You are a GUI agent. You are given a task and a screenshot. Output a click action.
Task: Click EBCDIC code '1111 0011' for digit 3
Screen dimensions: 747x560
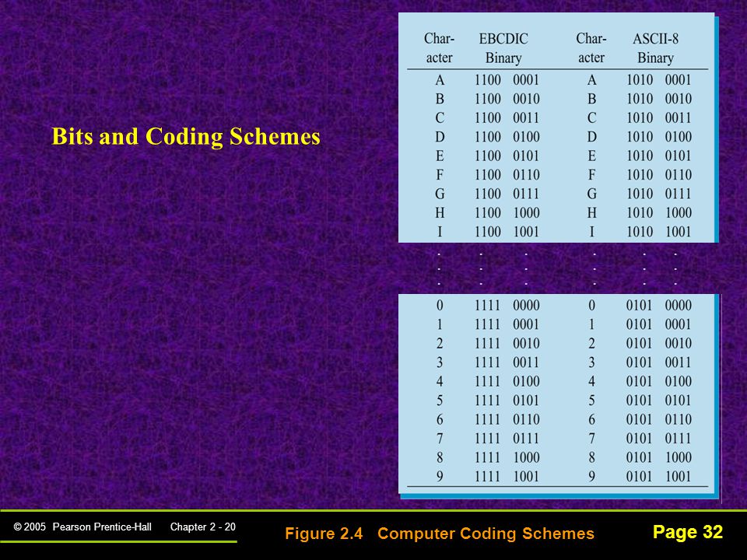pos(507,363)
